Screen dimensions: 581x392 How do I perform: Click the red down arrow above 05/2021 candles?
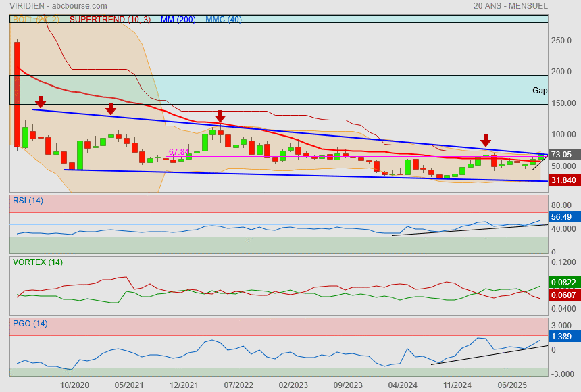[111, 108]
